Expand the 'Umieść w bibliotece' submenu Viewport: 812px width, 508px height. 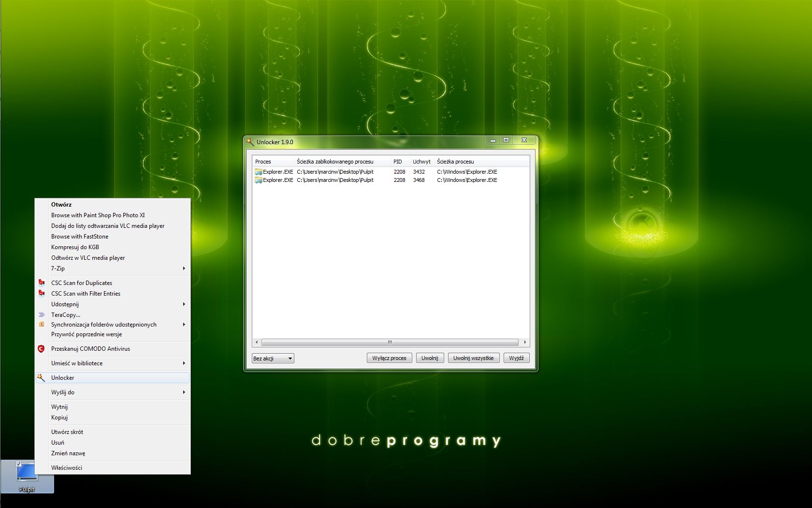coord(184,363)
